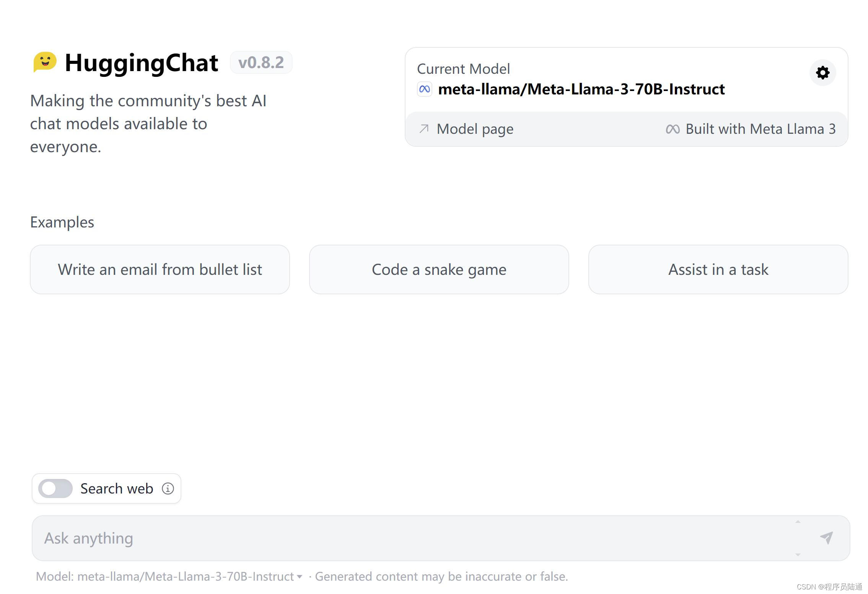The width and height of the screenshot is (868, 594).
Task: Open model settings gear icon
Action: (822, 72)
